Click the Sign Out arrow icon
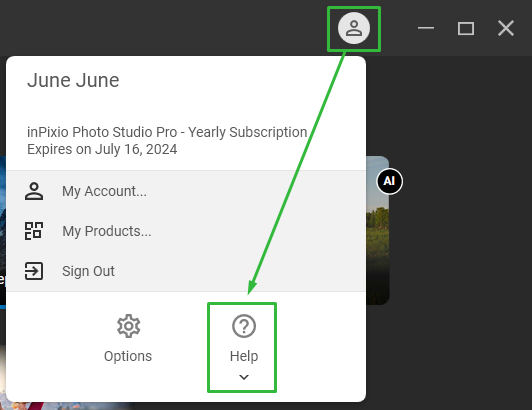Image resolution: width=532 pixels, height=410 pixels. pyautogui.click(x=34, y=271)
